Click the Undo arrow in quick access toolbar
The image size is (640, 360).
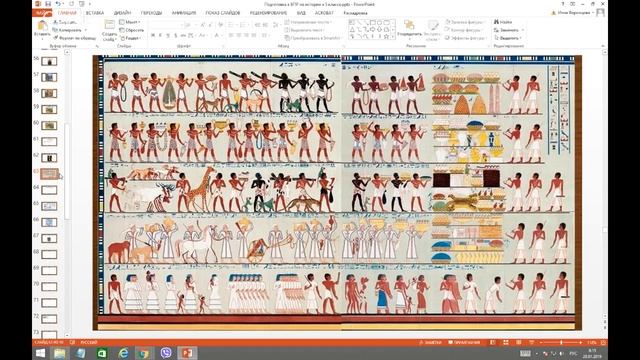[x=58, y=4]
